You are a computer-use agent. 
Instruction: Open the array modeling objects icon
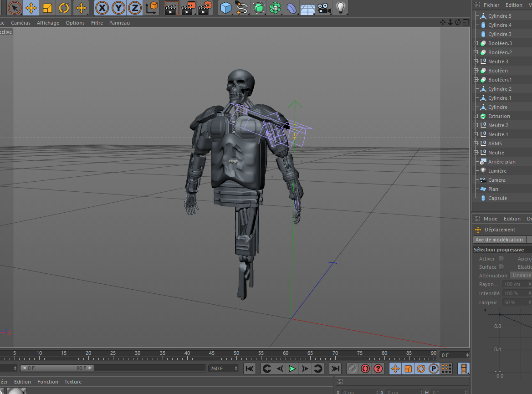tap(275, 8)
